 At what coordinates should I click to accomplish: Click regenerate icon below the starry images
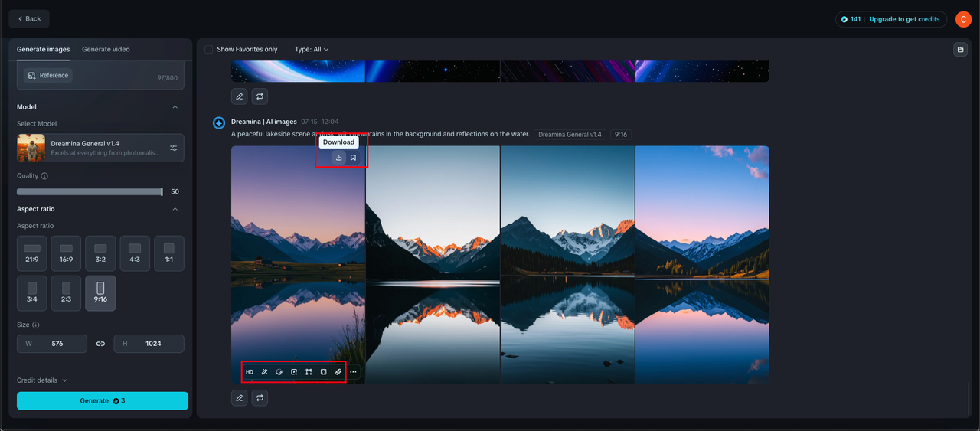pos(260,96)
